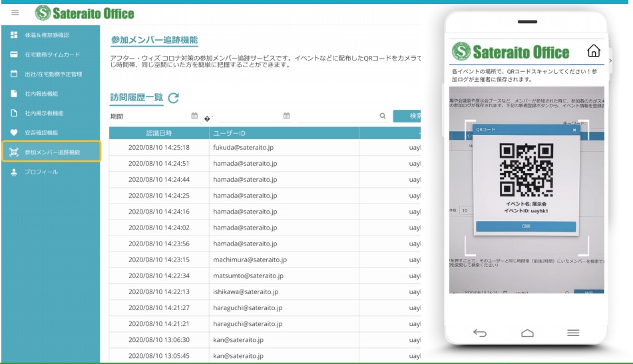This screenshot has height=364, width=633.
Task: Click the keyword search field
Action: click(342, 116)
